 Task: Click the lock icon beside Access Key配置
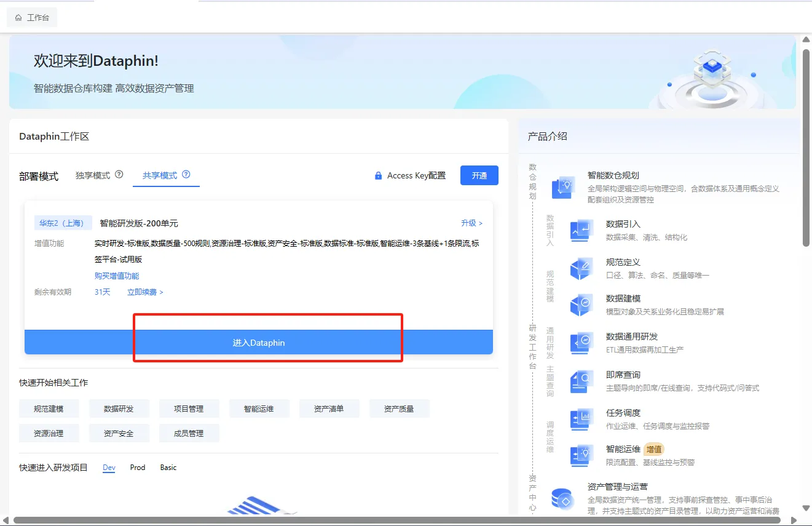(x=379, y=176)
